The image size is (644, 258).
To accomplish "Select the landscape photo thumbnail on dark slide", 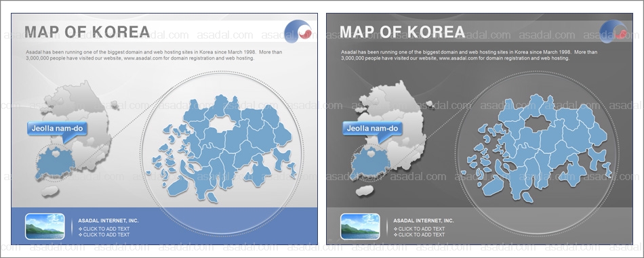I will 360,226.
